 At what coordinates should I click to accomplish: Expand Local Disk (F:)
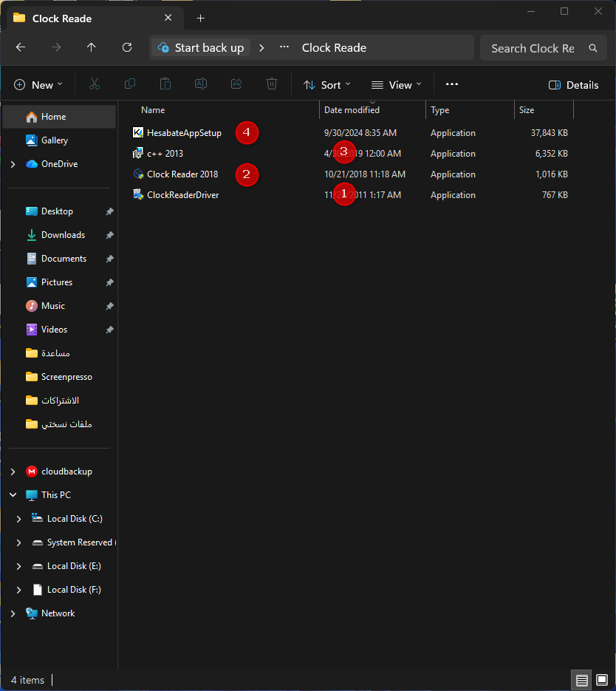[x=18, y=590]
